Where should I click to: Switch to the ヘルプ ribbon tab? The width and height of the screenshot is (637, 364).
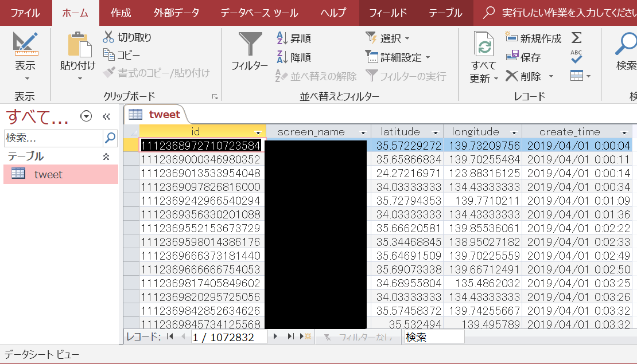tap(333, 13)
